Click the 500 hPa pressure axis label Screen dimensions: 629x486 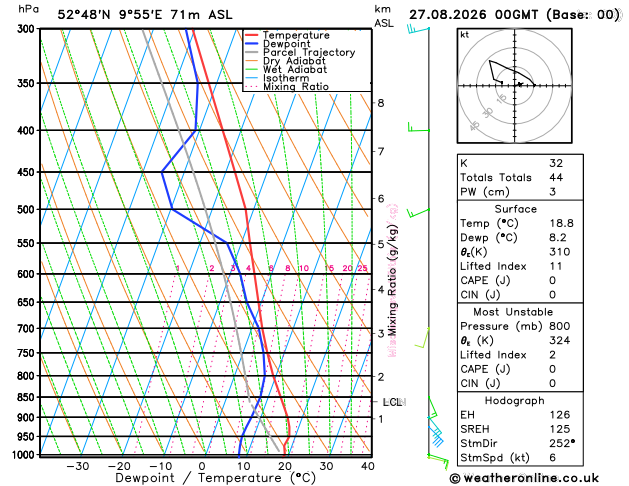point(26,209)
